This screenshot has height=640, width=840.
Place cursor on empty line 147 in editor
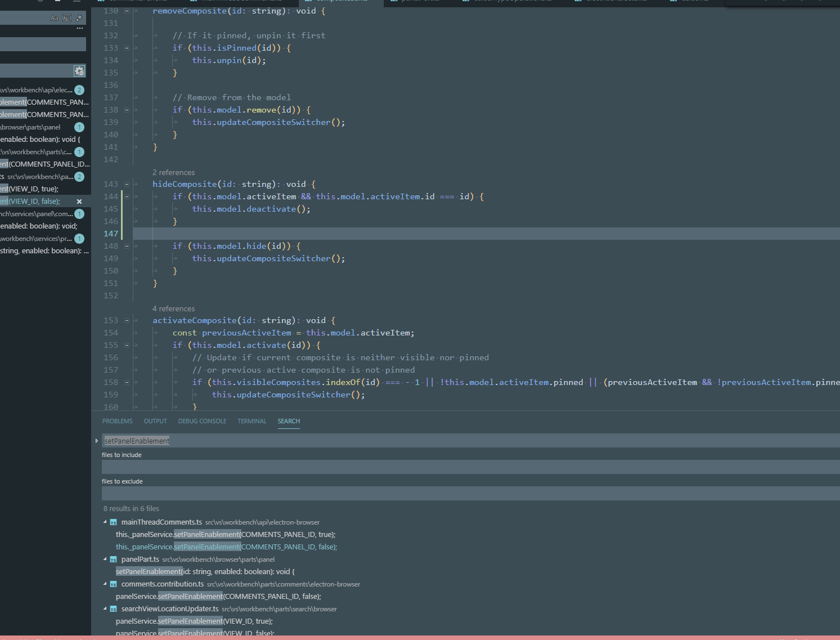click(486, 234)
